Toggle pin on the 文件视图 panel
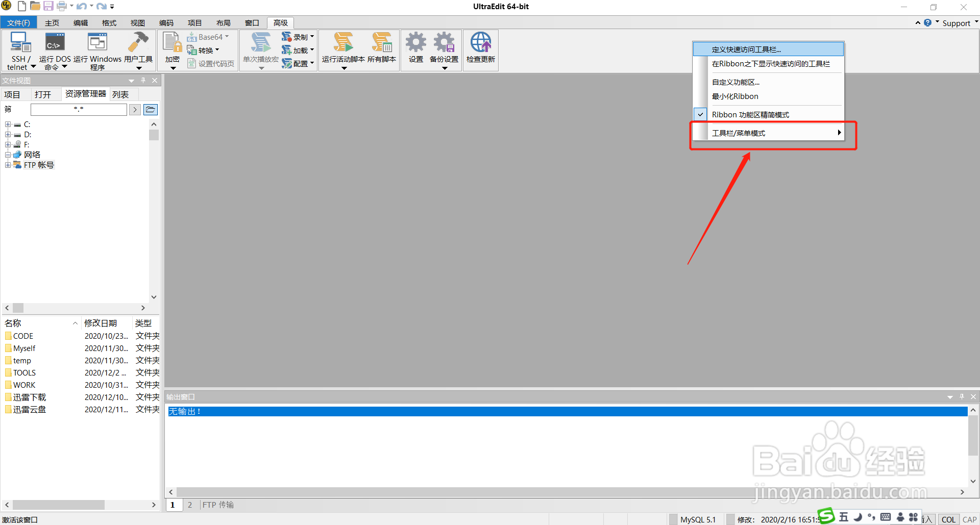The width and height of the screenshot is (980, 525). point(143,81)
